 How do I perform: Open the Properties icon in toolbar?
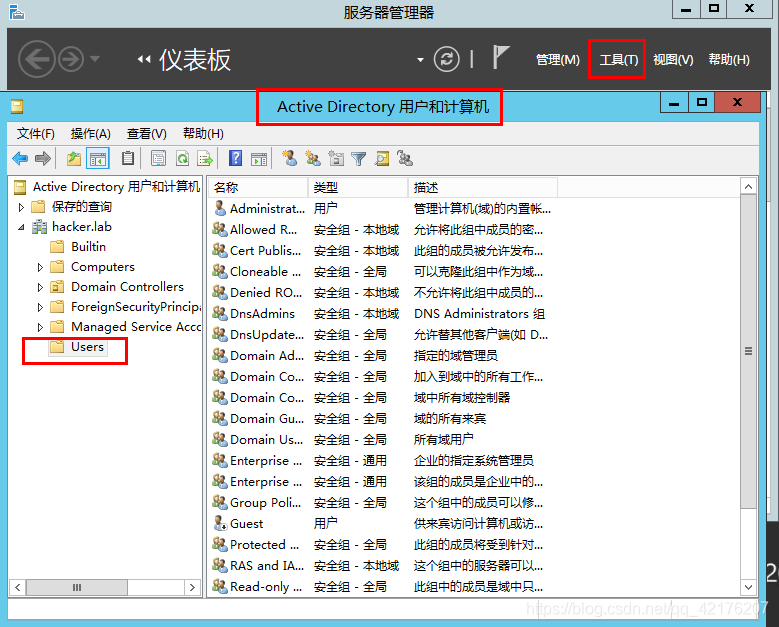158,158
